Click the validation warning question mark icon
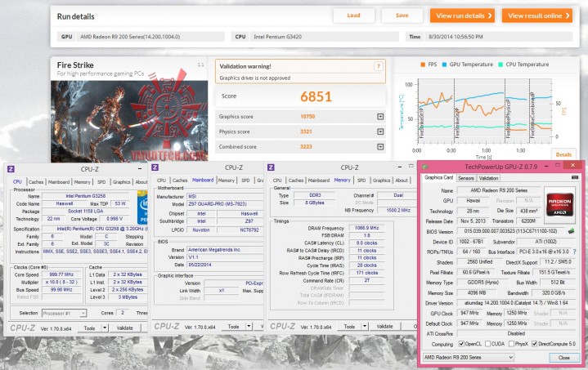Image resolution: width=588 pixels, height=370 pixels. [379, 66]
